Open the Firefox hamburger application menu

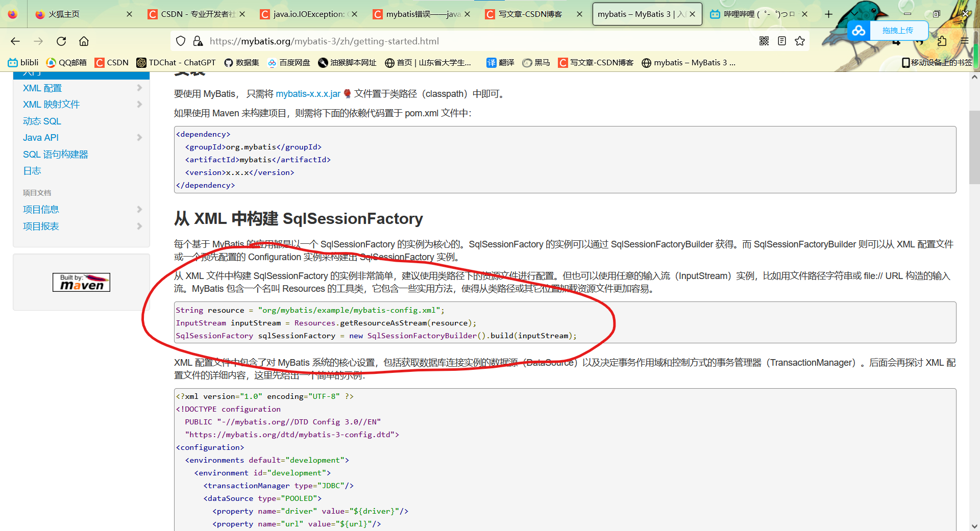pos(964,41)
